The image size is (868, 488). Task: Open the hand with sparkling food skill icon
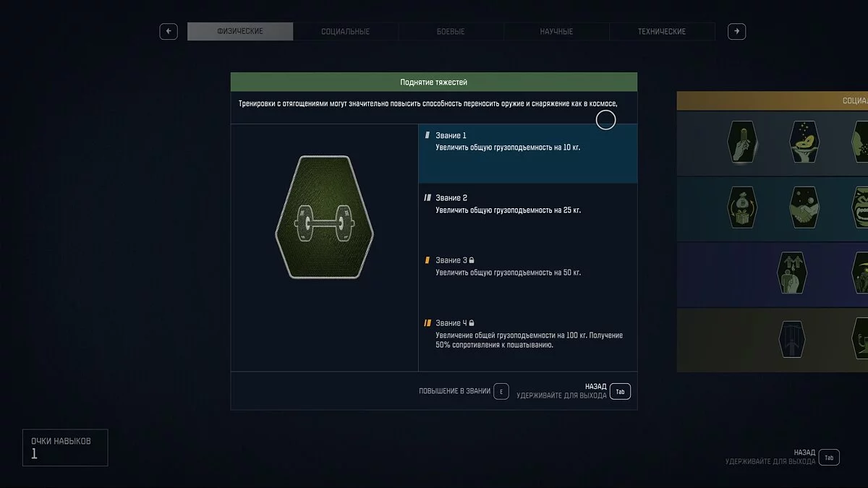click(x=804, y=143)
